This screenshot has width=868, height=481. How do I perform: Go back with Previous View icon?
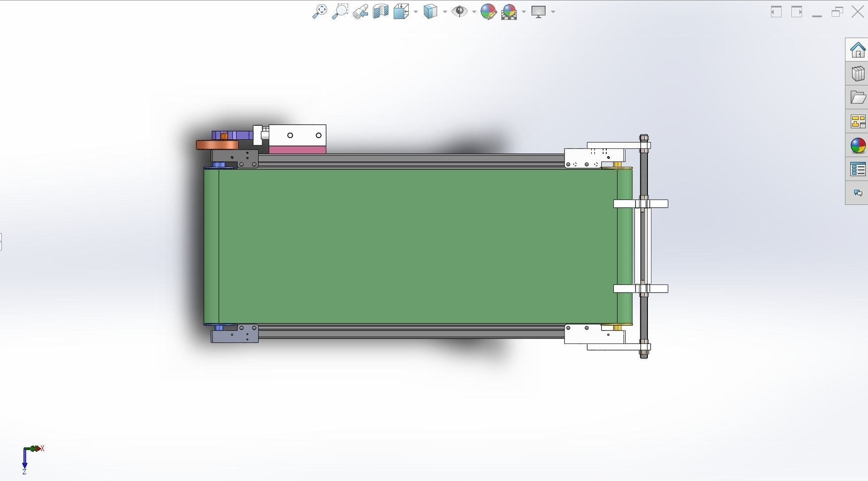[360, 12]
